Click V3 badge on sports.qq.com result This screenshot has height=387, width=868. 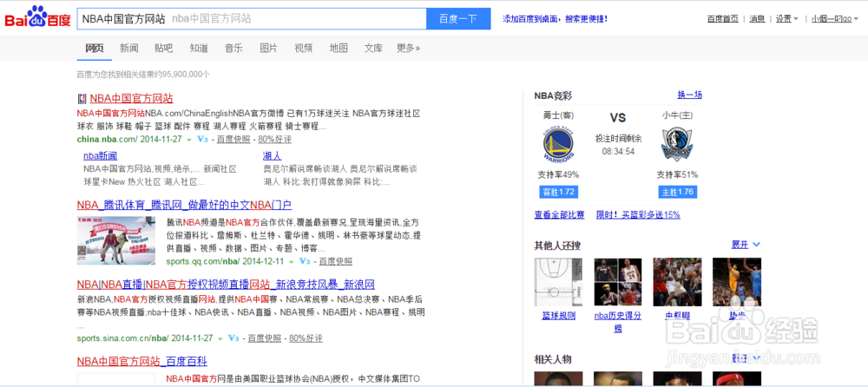click(x=305, y=261)
